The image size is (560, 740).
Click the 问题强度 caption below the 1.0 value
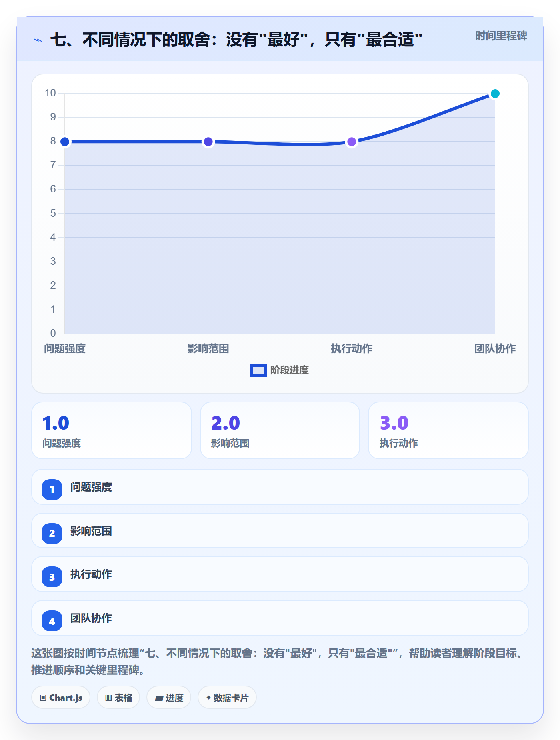point(62,443)
